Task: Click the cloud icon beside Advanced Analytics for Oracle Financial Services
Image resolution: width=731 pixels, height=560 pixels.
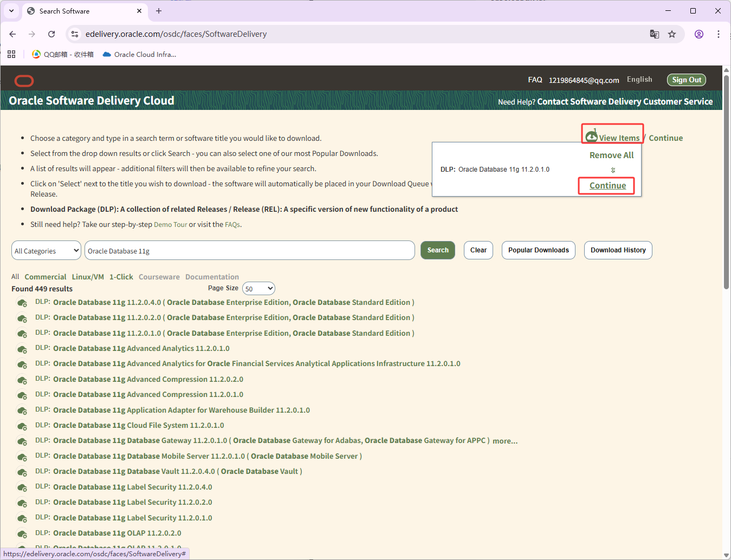Action: (x=22, y=364)
